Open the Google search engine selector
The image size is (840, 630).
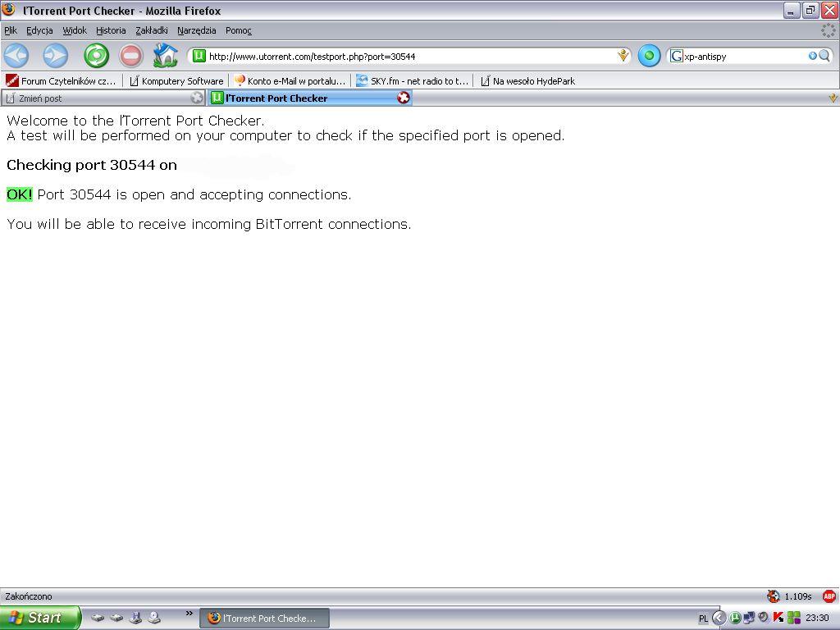click(x=677, y=56)
